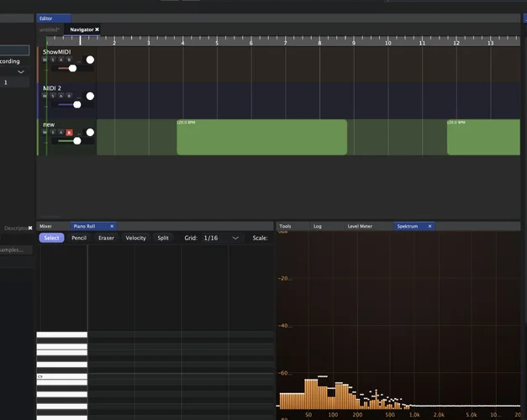Mute the ShowMIDI track

45,60
